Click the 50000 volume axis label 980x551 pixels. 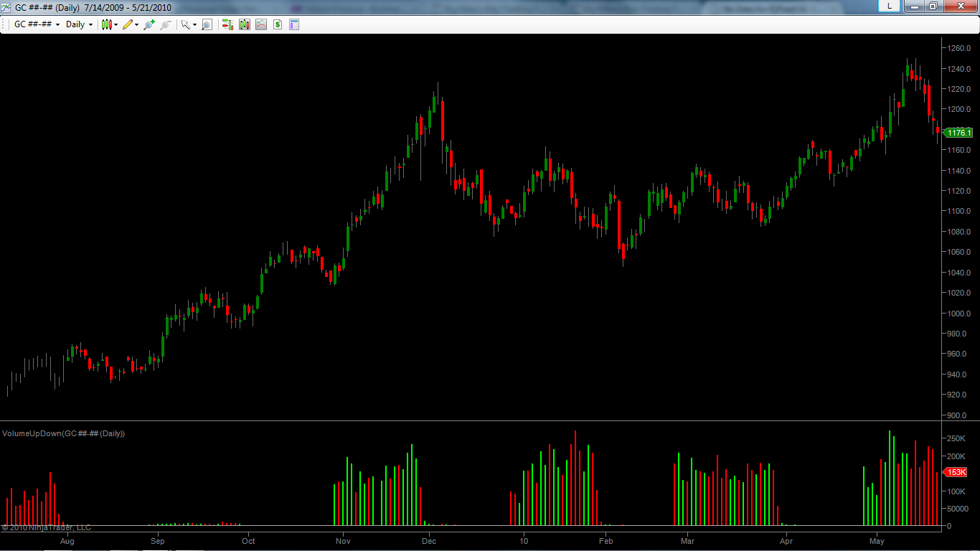tap(958, 509)
